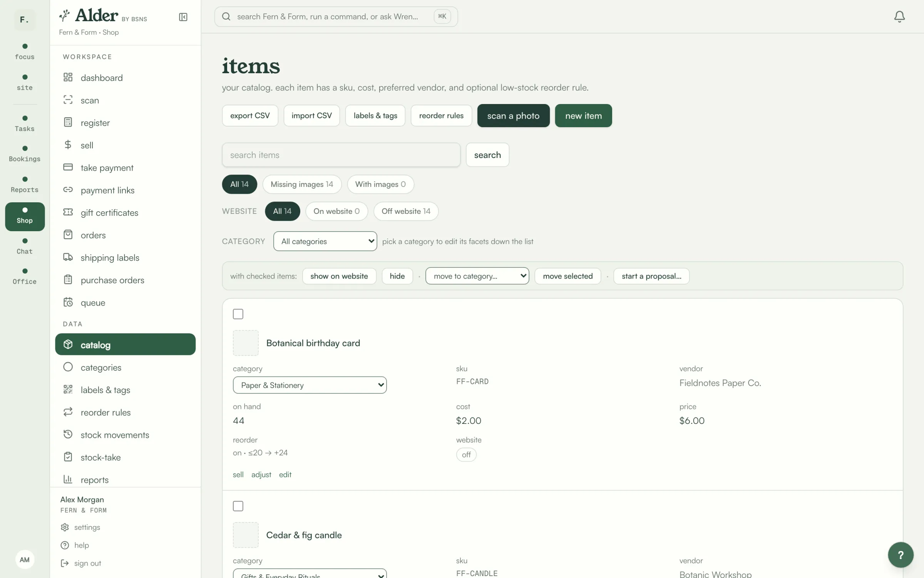Click the register calculator icon
924x578 pixels.
click(x=68, y=122)
